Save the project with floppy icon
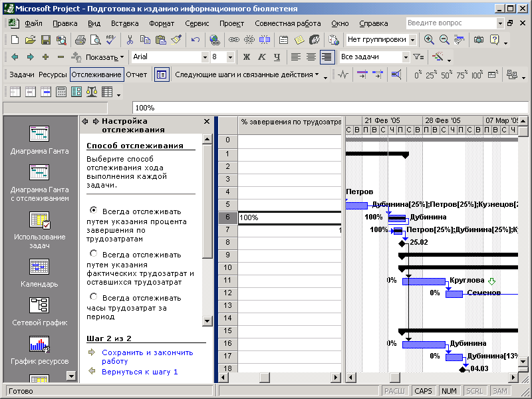Screen dimensions: 532x399 pyautogui.click(x=46, y=40)
